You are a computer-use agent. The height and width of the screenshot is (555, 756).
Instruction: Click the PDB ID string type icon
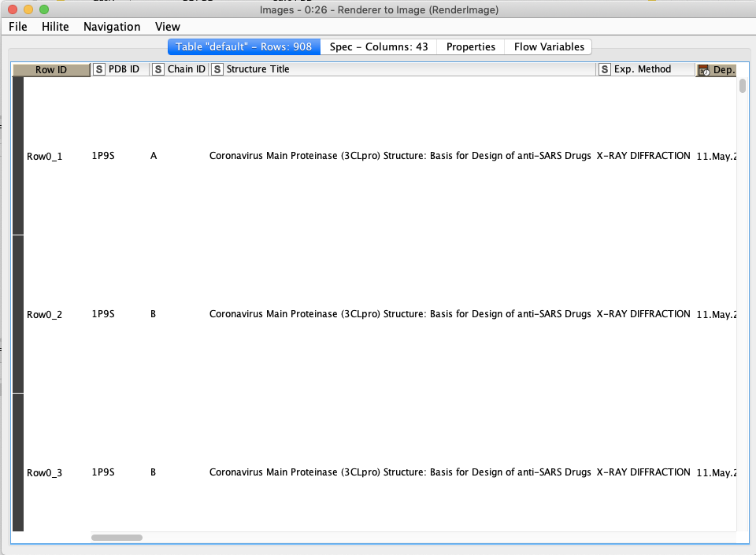(99, 69)
